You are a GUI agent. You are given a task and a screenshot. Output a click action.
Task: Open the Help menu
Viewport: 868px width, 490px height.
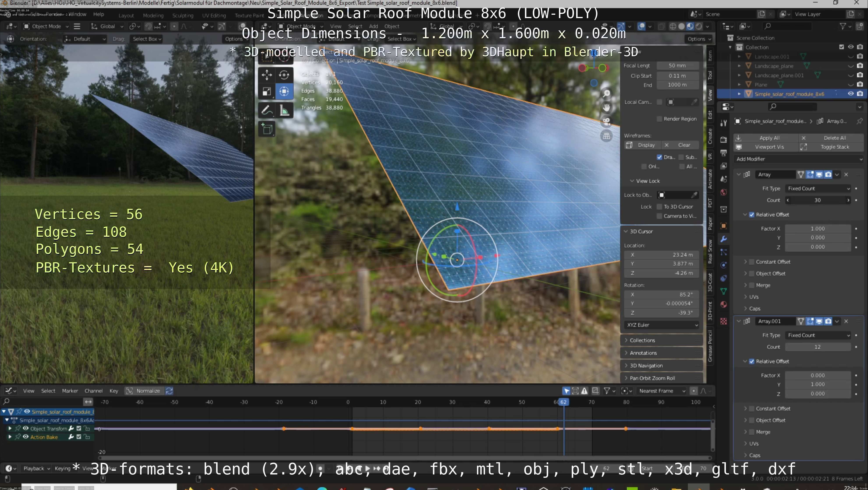98,14
